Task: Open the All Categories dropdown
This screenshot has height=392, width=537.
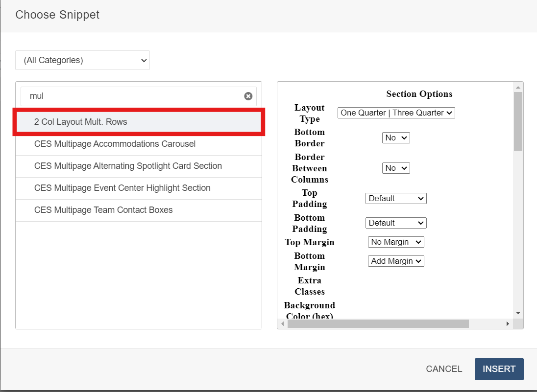Action: pyautogui.click(x=82, y=60)
